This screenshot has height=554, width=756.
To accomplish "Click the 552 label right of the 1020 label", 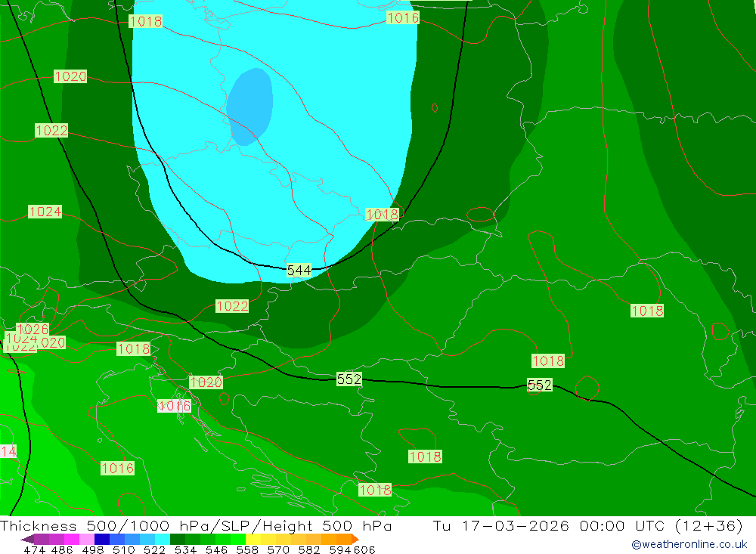I will point(349,379).
